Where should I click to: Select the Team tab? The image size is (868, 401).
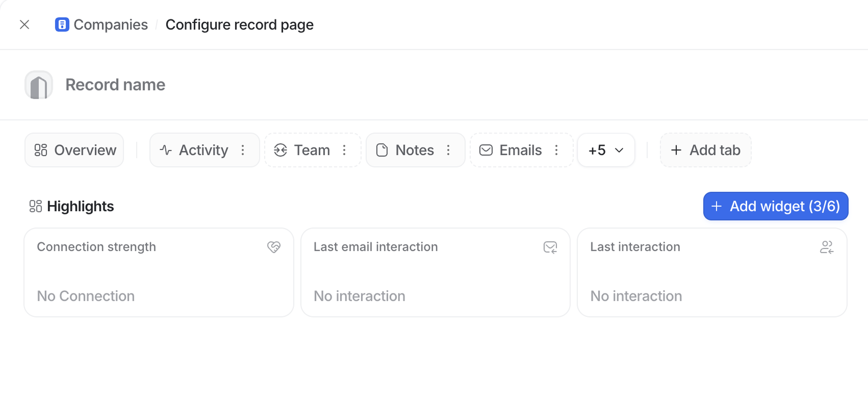point(302,150)
